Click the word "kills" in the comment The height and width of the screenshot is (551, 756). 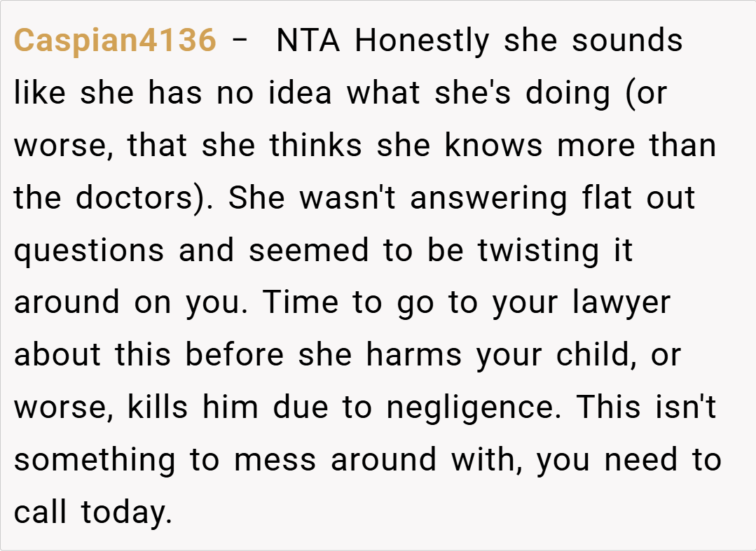158,407
